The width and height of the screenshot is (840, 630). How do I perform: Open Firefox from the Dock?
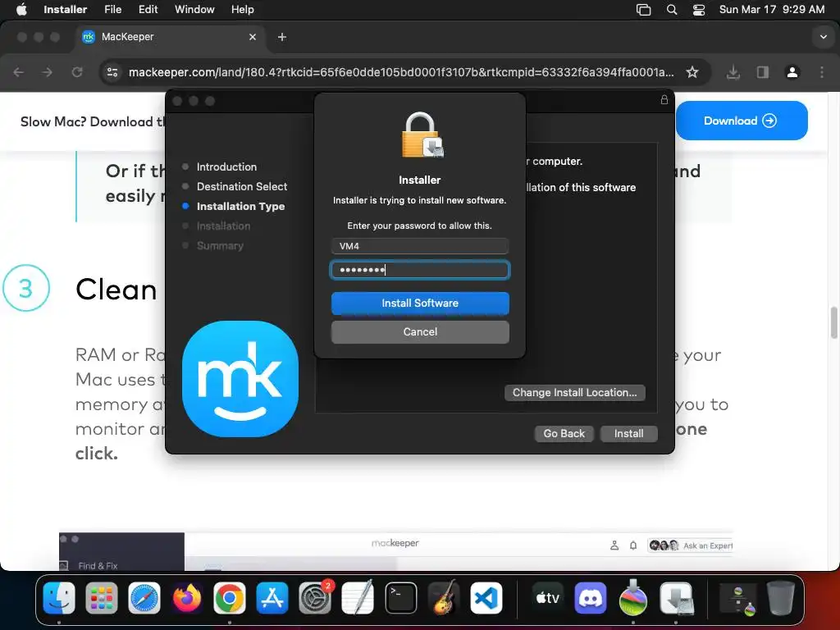tap(187, 598)
